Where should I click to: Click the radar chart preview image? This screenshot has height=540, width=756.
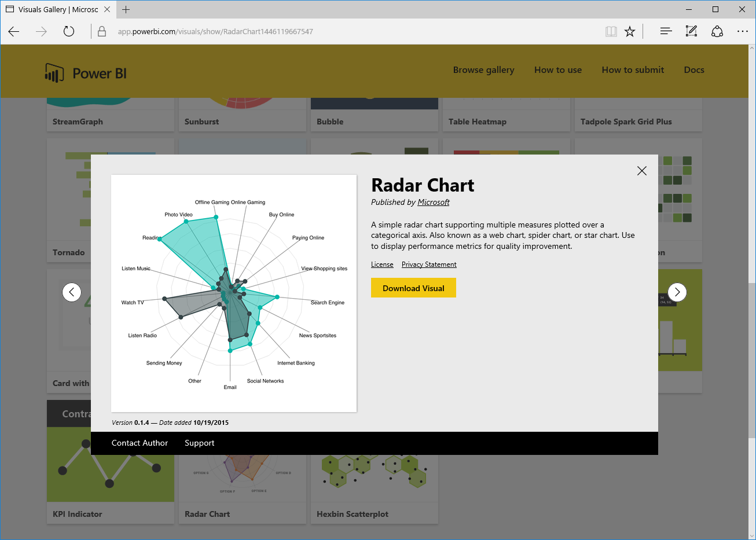coord(234,293)
